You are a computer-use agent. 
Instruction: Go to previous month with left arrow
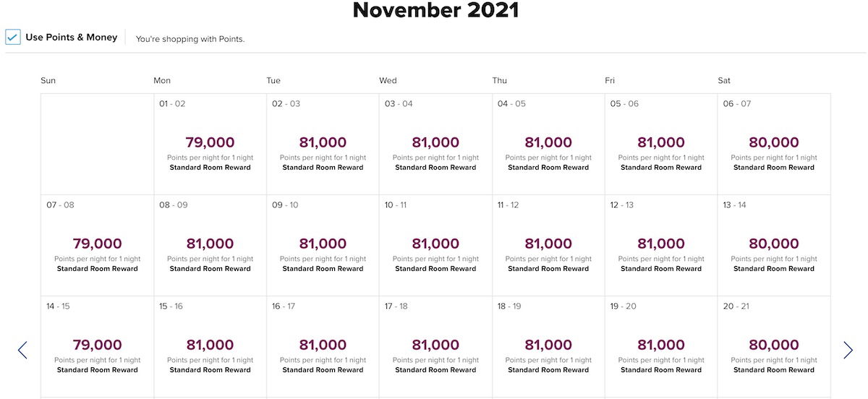22,351
